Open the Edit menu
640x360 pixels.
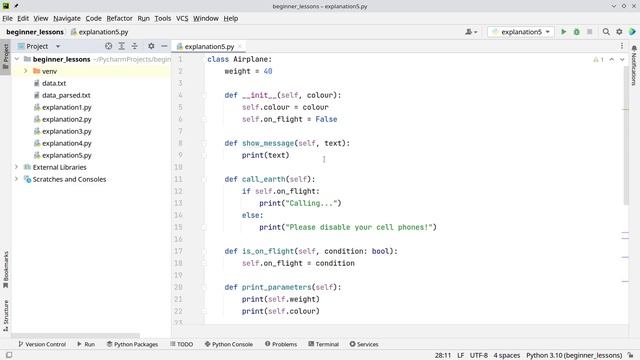coord(23,18)
